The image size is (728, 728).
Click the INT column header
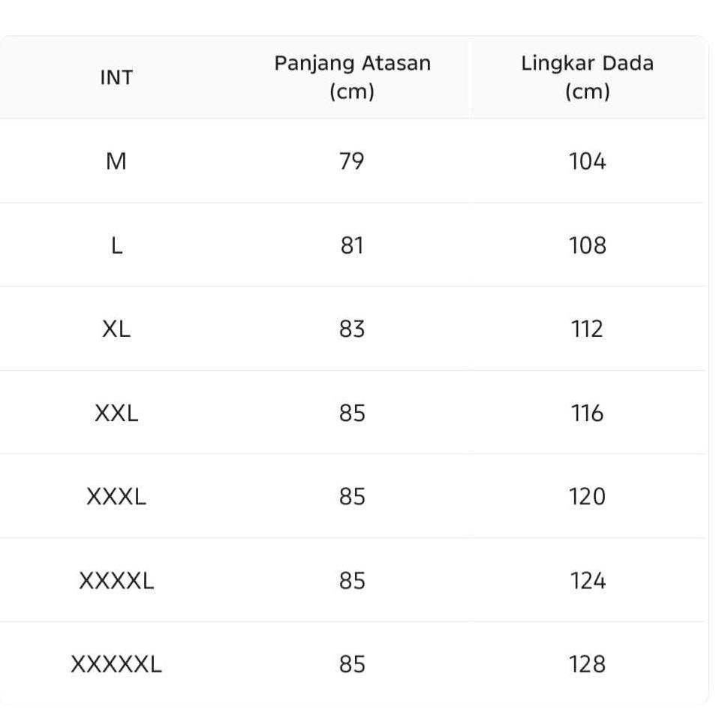click(116, 77)
